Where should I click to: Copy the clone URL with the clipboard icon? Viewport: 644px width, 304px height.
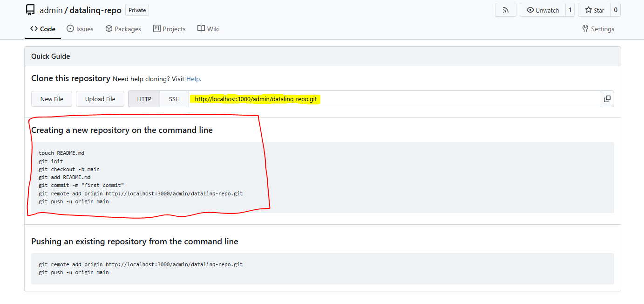coord(607,99)
